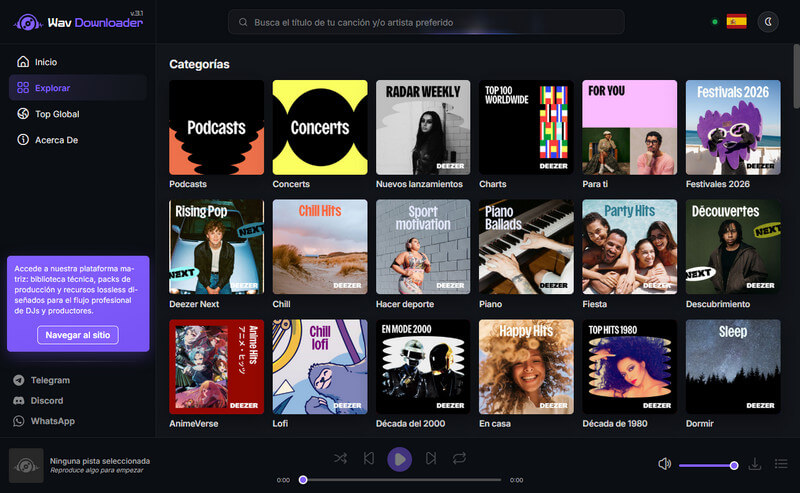Toggle dark mode with the moon button
The height and width of the screenshot is (493, 800).
coord(768,22)
